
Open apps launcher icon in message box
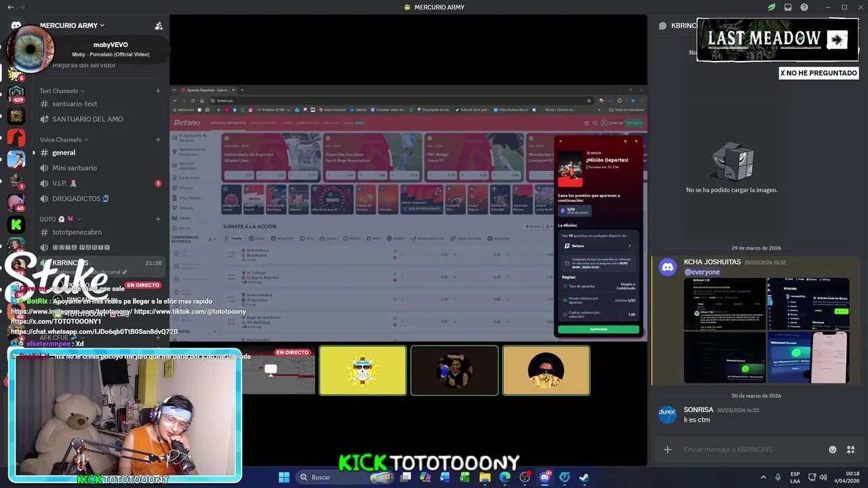[851, 449]
